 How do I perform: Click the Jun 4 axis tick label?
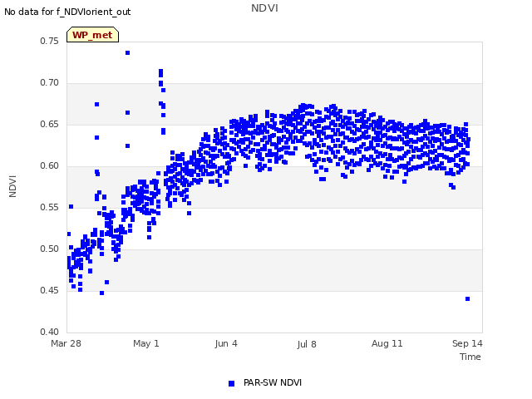click(226, 343)
